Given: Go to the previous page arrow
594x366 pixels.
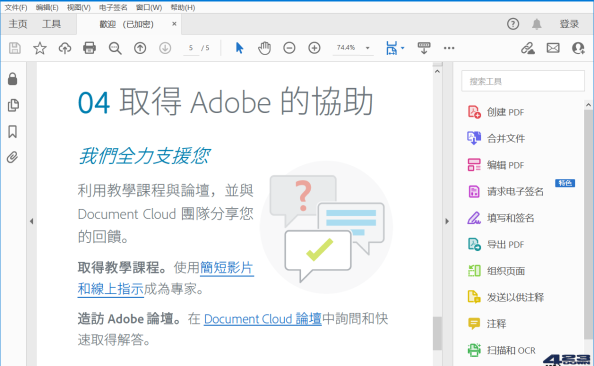Looking at the screenshot, I should pos(140,48).
